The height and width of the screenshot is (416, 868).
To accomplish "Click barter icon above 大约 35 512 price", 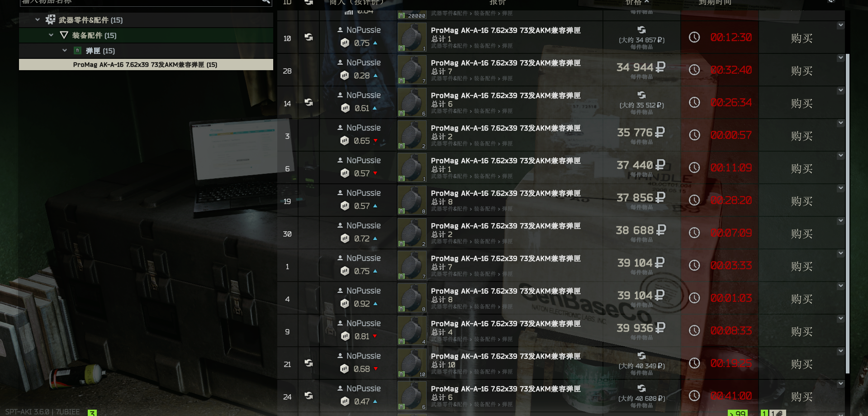I will pos(641,95).
